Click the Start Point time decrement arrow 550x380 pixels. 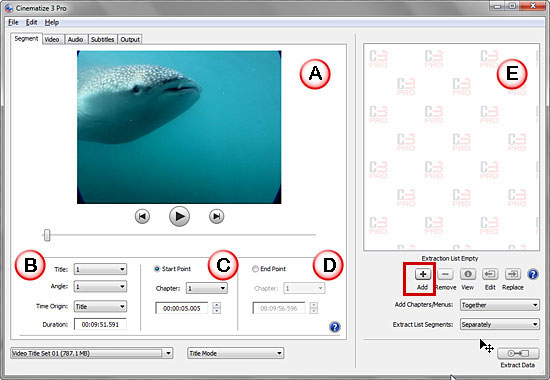(217, 311)
